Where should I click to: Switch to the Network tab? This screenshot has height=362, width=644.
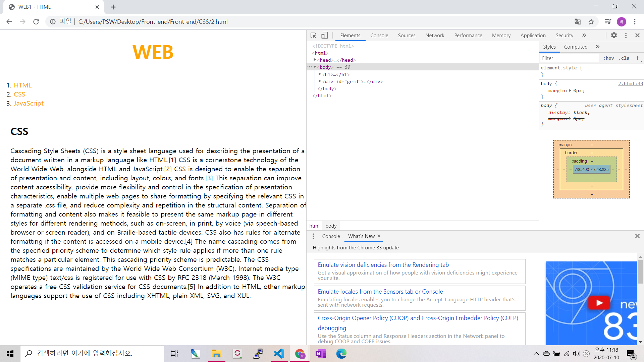click(x=435, y=36)
